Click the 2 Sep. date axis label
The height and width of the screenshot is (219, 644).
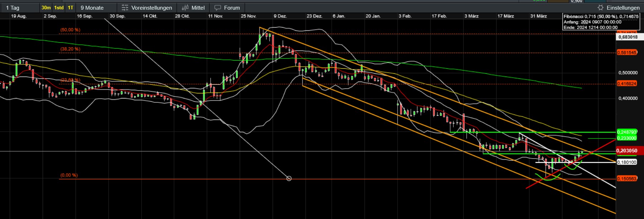tap(50, 16)
